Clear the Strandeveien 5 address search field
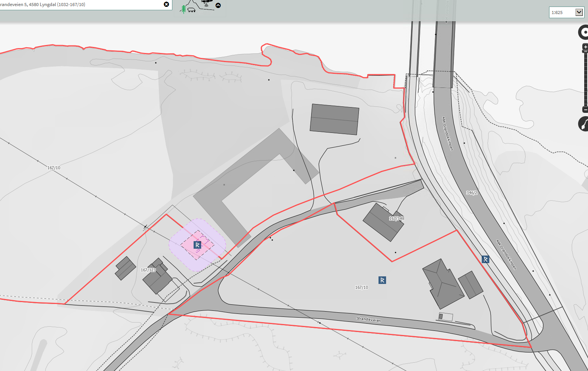 (x=166, y=4)
